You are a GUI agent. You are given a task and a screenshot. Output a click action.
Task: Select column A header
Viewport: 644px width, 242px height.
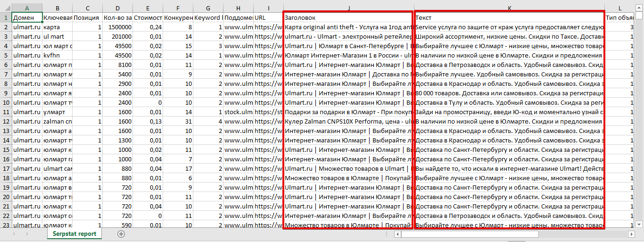click(26, 8)
